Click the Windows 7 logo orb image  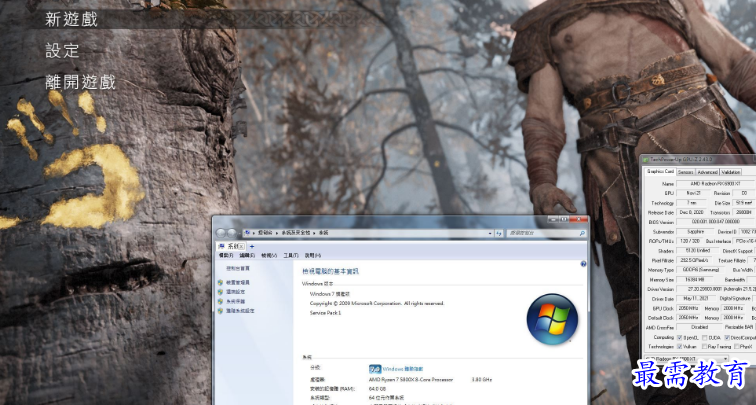click(x=552, y=319)
